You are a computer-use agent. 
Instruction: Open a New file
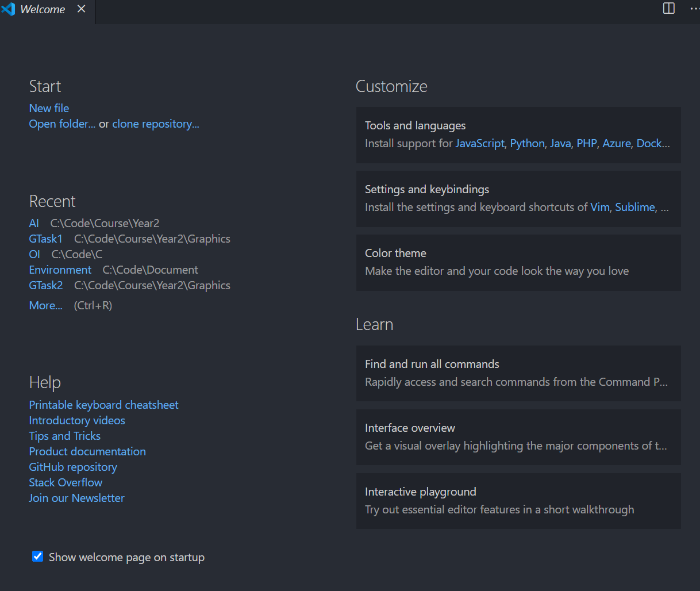[49, 108]
